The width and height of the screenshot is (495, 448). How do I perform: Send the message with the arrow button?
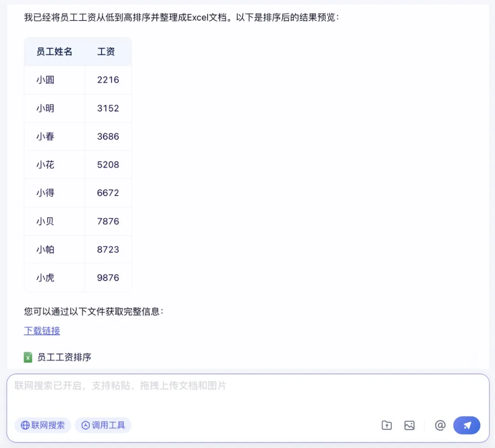tap(467, 425)
